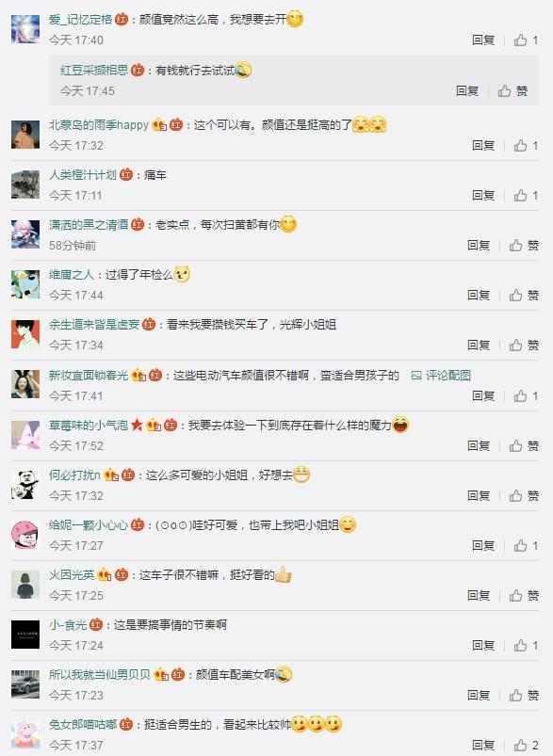Screen dimensions: 553x756
Task: Reply to 火因光英's comment
Action: (x=479, y=595)
